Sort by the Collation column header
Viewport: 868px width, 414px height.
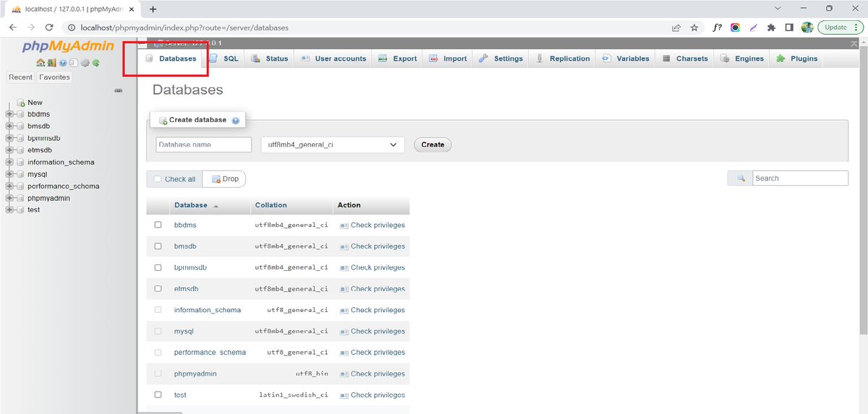271,205
